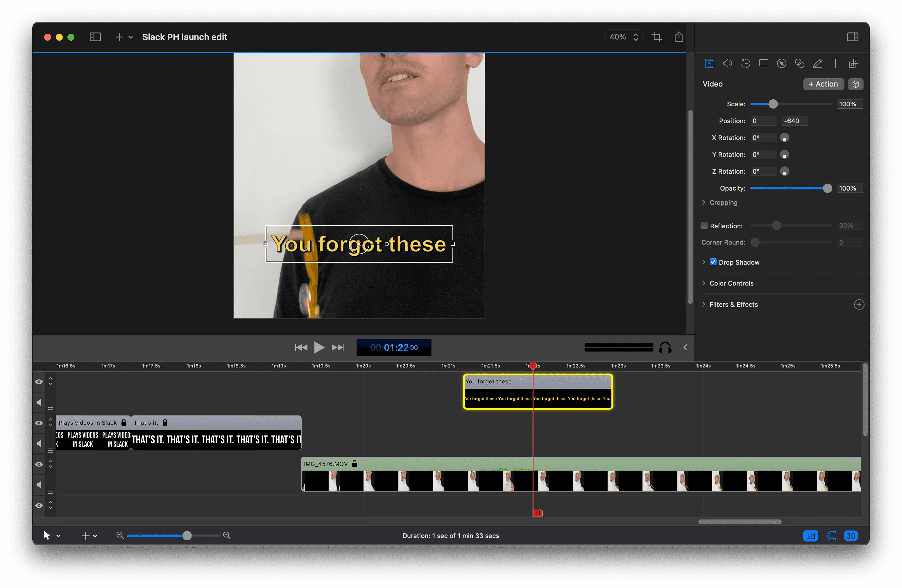Click the Opacity slider handle
Image resolution: width=902 pixels, height=588 pixels.
pyautogui.click(x=827, y=188)
